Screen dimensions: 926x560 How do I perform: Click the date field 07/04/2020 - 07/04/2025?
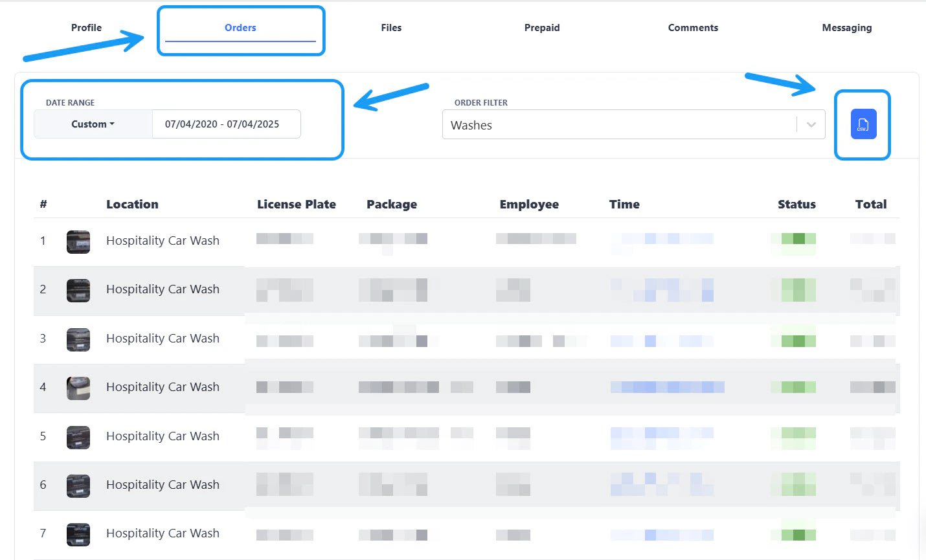coord(226,124)
